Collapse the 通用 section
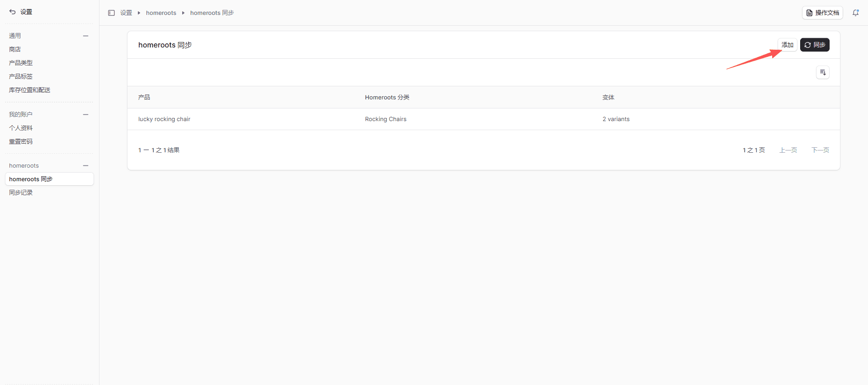 (85, 36)
